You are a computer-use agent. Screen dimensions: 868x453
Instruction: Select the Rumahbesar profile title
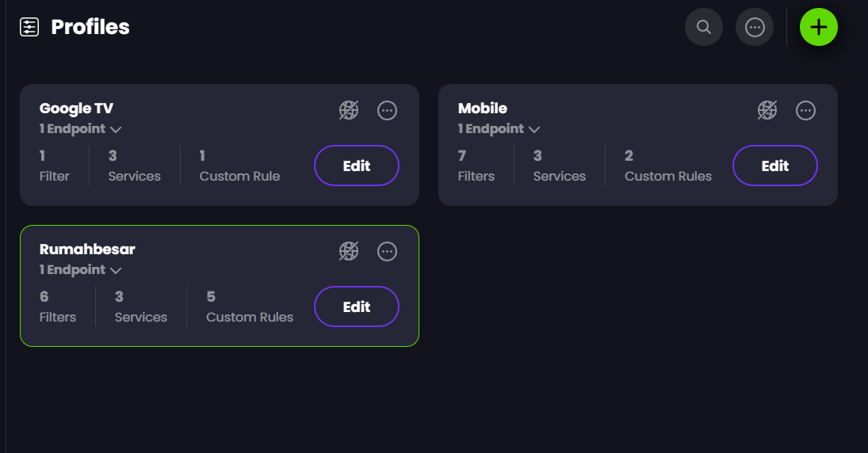87,249
